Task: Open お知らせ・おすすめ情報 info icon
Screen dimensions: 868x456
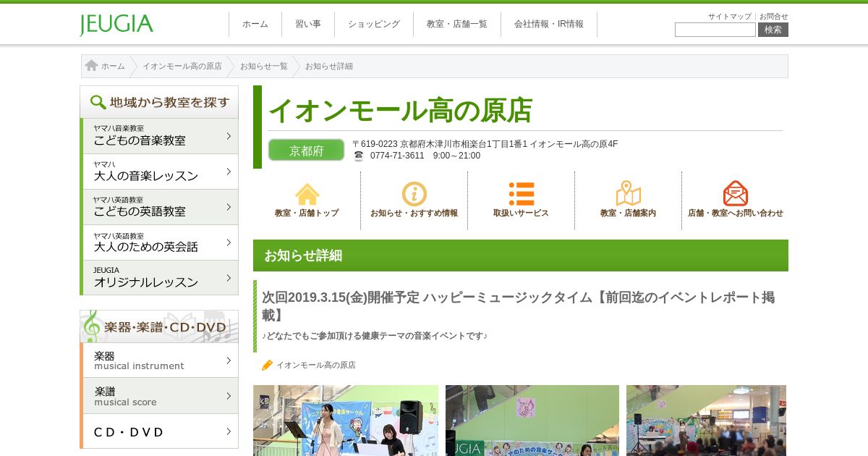Action: [414, 194]
